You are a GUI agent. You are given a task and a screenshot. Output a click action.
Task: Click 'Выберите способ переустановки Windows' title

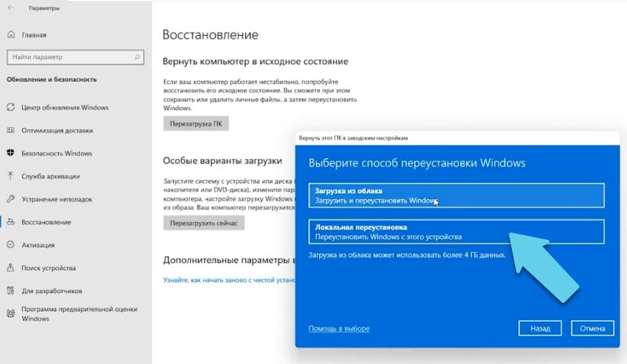click(416, 163)
